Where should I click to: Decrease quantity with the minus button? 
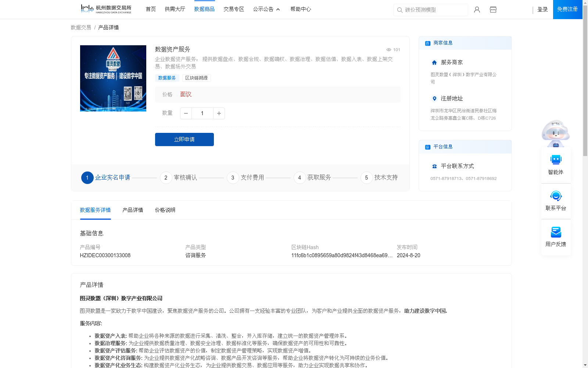(186, 113)
